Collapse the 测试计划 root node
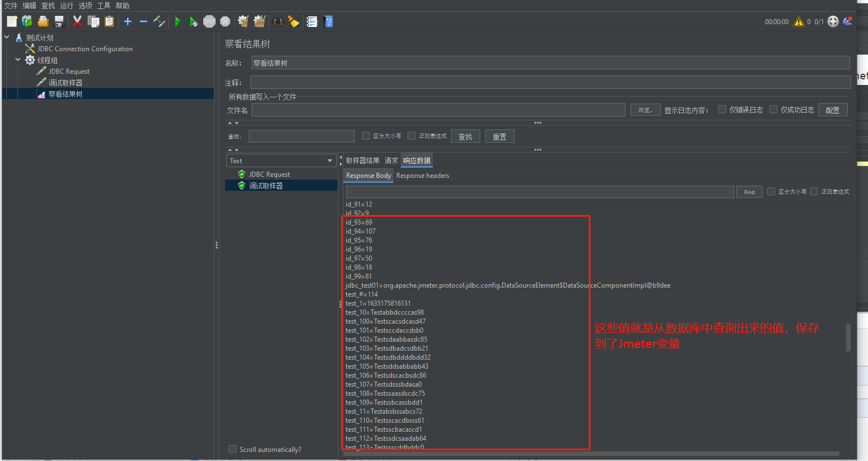The height and width of the screenshot is (461, 868). pos(7,37)
